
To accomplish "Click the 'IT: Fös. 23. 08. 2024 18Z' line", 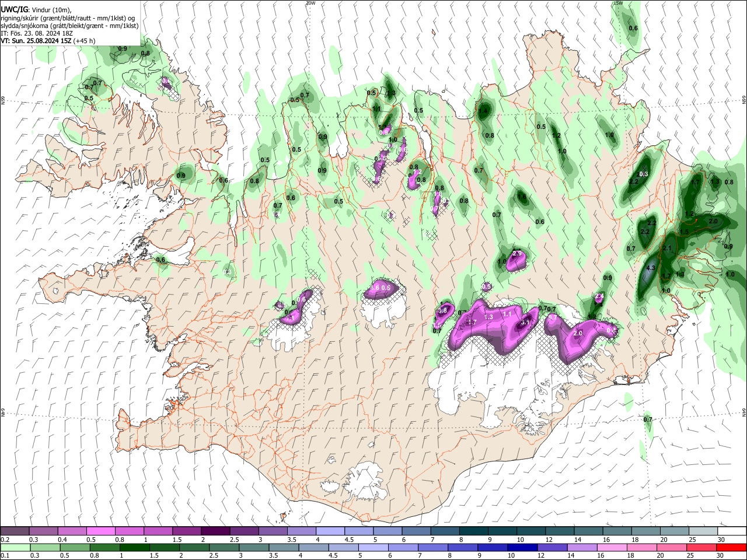I will pos(36,33).
